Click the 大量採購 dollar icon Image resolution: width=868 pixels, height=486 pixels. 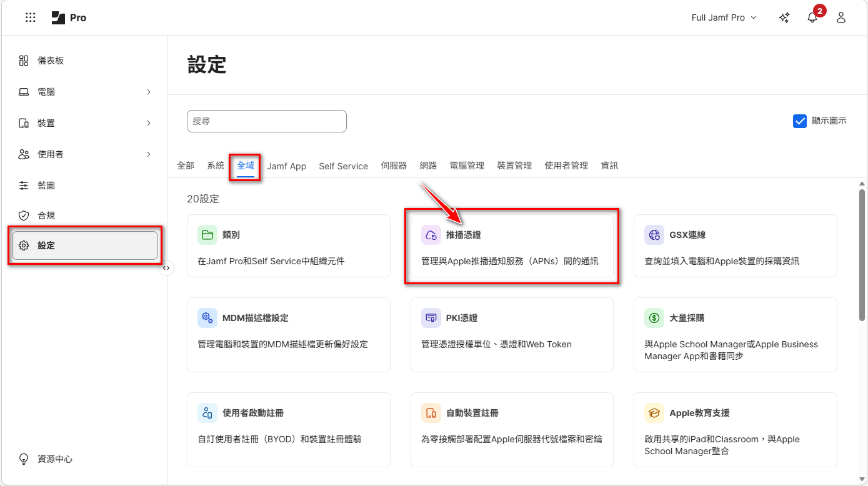(654, 318)
